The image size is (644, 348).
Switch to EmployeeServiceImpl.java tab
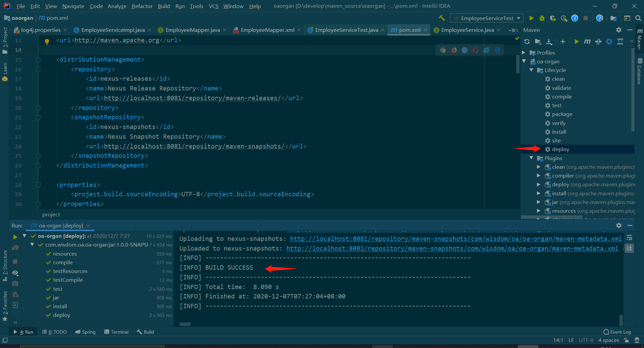coord(113,30)
